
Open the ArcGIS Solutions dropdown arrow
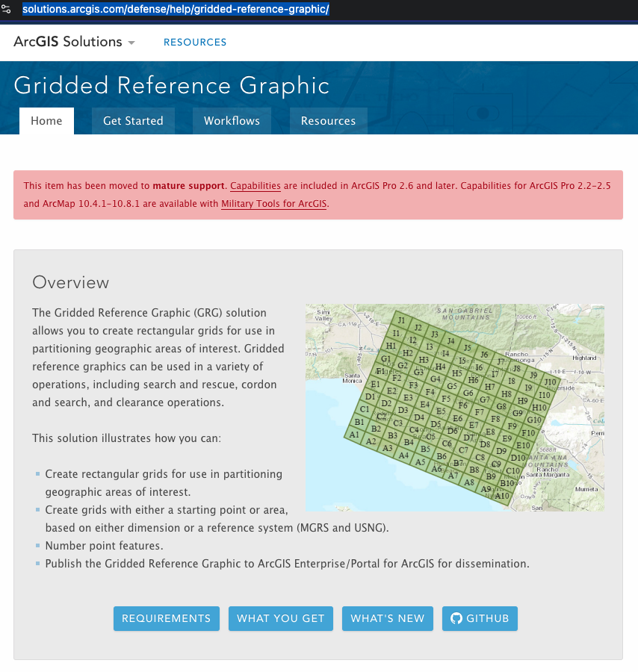click(x=131, y=43)
